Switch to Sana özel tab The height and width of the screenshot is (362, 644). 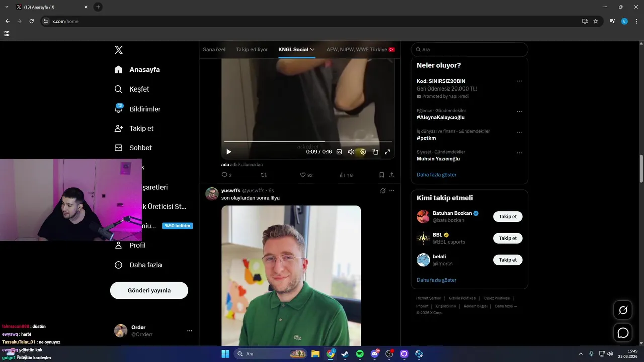pyautogui.click(x=214, y=49)
